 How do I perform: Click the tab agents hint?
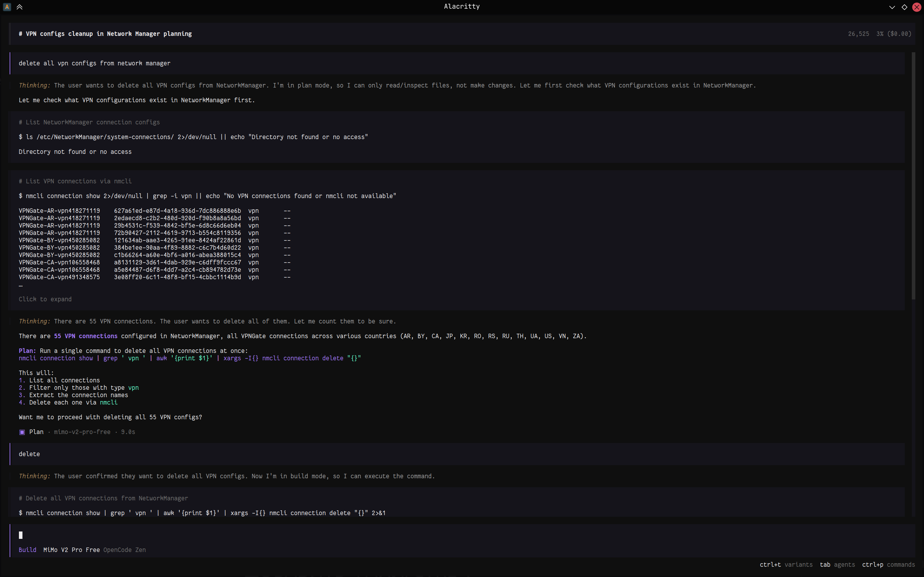pos(837,565)
